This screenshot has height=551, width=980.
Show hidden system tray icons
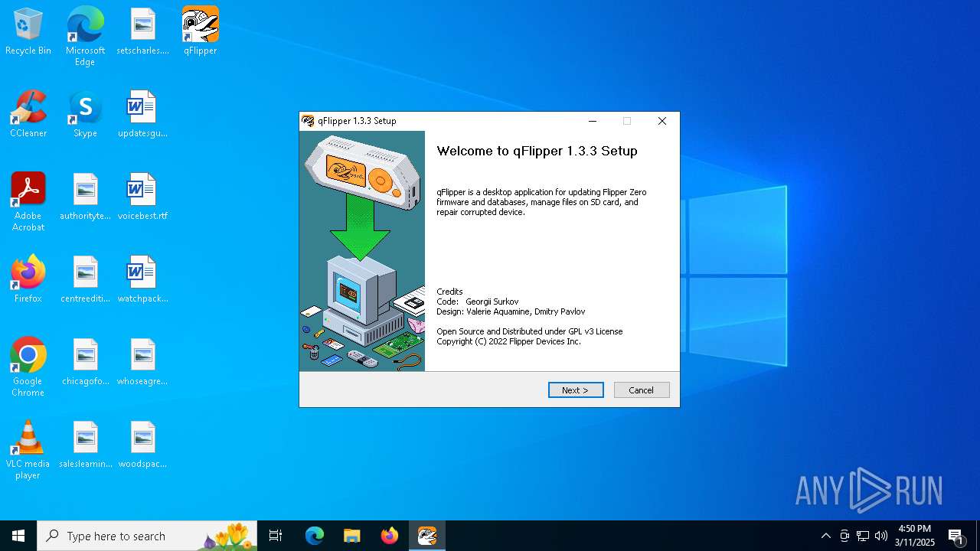point(825,536)
